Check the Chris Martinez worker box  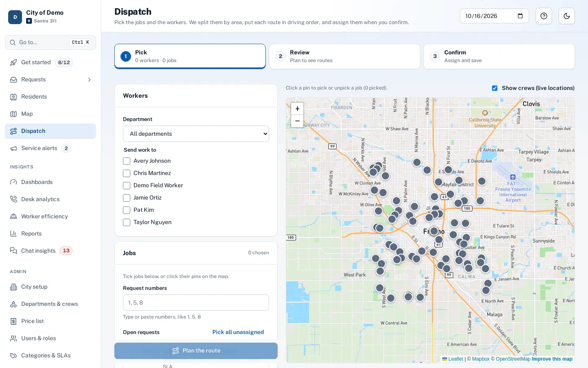[127, 173]
